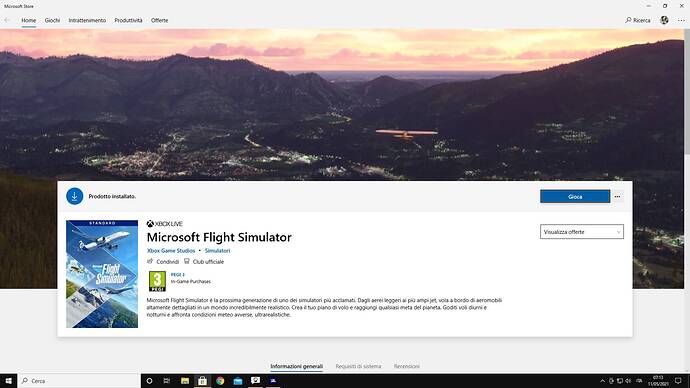Open File Explorer from the taskbar
This screenshot has width=690, height=388.
pyautogui.click(x=185, y=381)
